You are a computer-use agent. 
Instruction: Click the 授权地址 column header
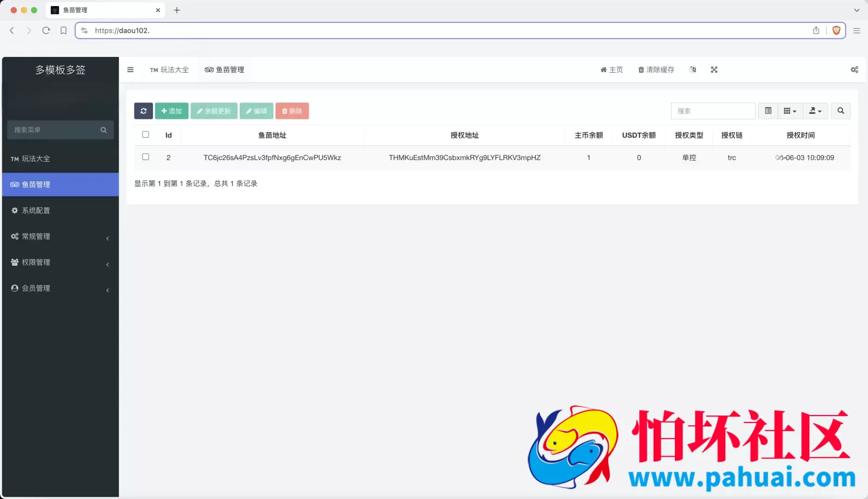coord(464,135)
